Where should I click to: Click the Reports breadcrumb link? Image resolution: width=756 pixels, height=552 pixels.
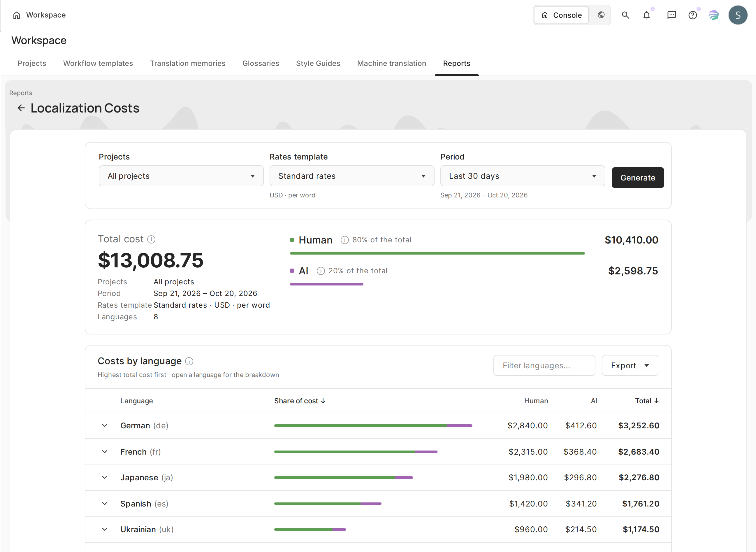click(x=21, y=93)
